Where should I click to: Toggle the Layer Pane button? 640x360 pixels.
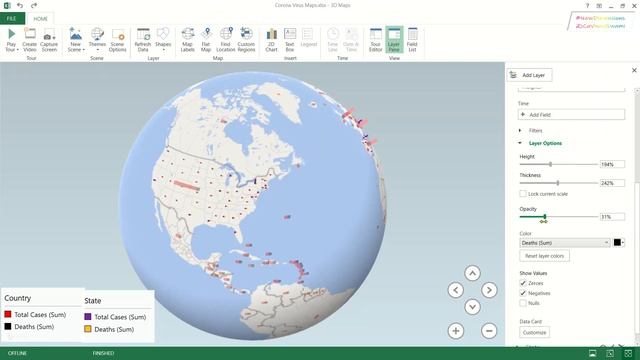tap(394, 40)
